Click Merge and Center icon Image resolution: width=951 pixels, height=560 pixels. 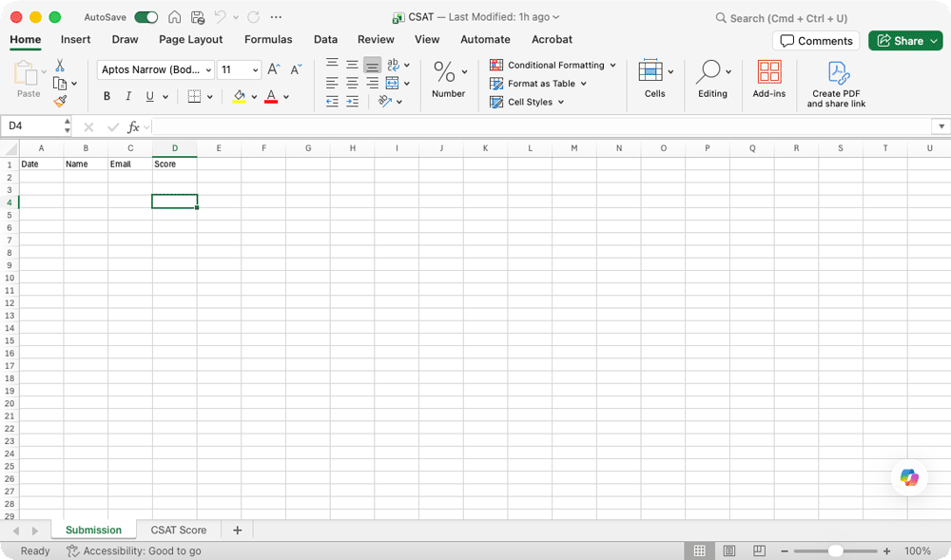pos(393,83)
